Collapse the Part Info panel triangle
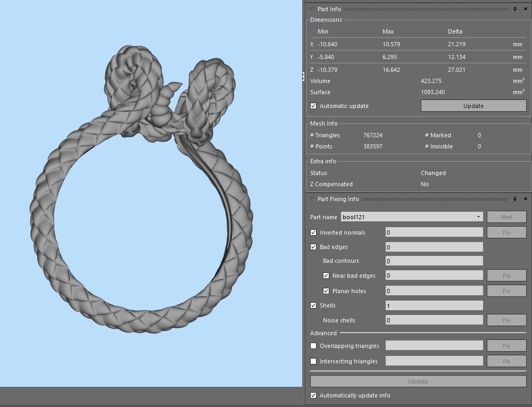Viewport: 532px width, 407px height. tap(311, 9)
